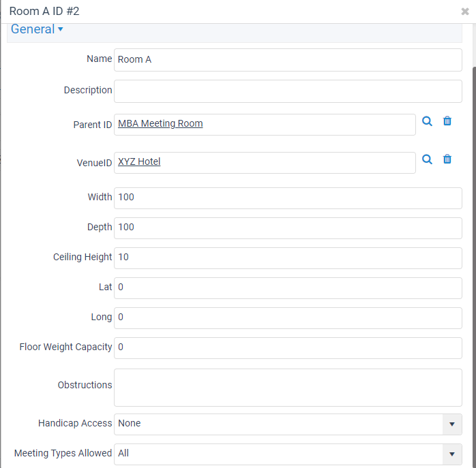Screen dimensions: 476x468
Task: Open the MBA Meeting Room link
Action: pyautogui.click(x=160, y=123)
